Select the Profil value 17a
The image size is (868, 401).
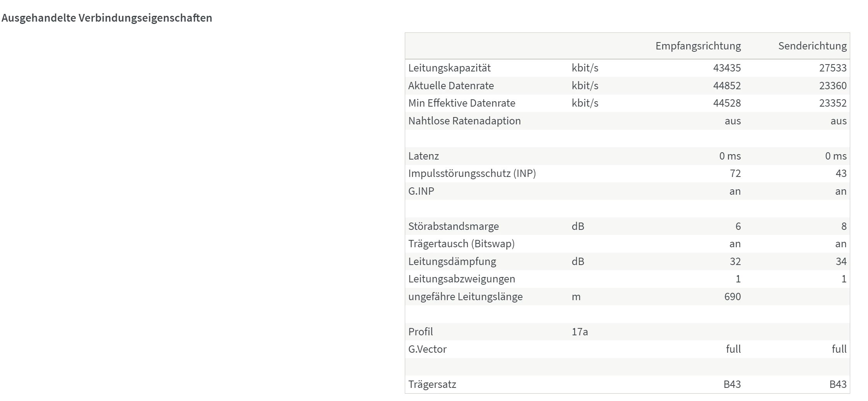coord(580,332)
